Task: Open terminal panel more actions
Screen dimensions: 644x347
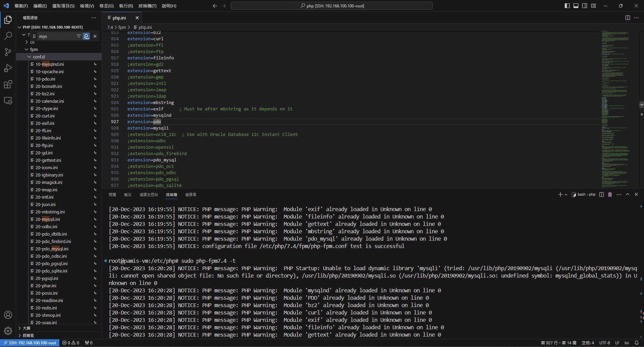Action: click(x=619, y=195)
